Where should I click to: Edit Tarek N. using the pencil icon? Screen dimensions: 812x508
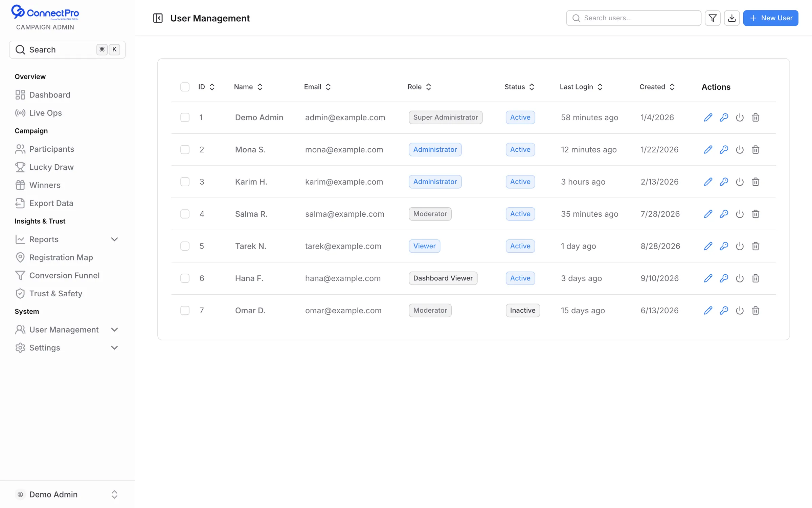(x=708, y=246)
